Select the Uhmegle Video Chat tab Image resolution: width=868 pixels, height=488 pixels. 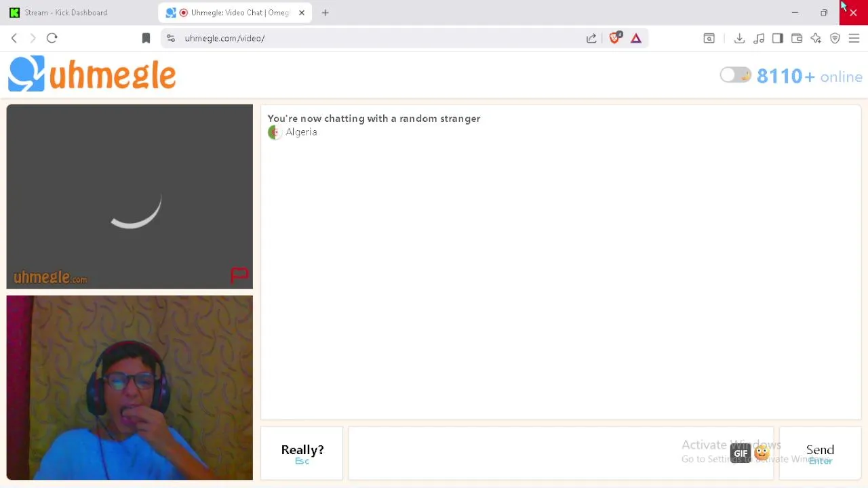click(x=234, y=13)
